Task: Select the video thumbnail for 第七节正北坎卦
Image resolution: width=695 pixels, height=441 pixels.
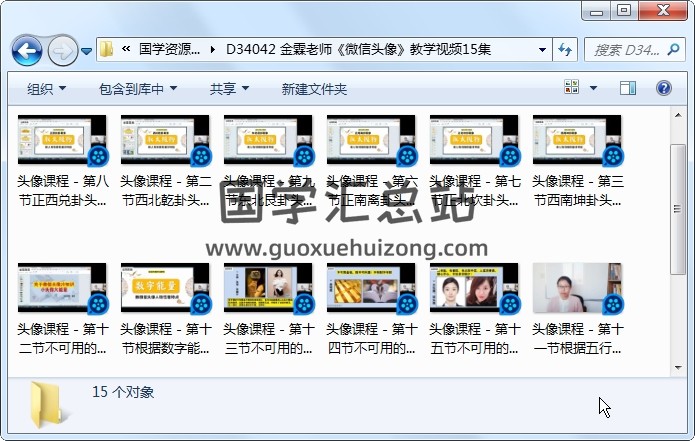Action: pos(474,140)
